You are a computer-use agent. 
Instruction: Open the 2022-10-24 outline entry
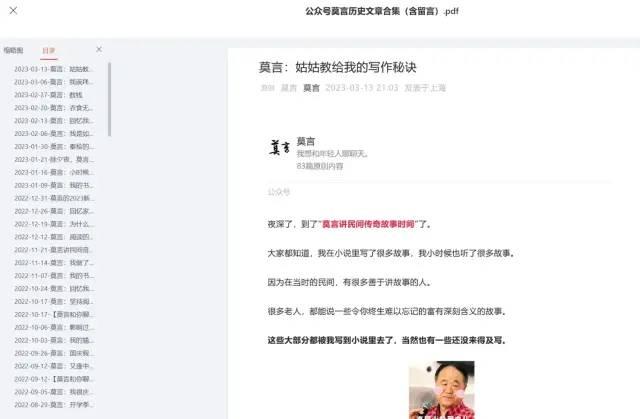tap(53, 288)
